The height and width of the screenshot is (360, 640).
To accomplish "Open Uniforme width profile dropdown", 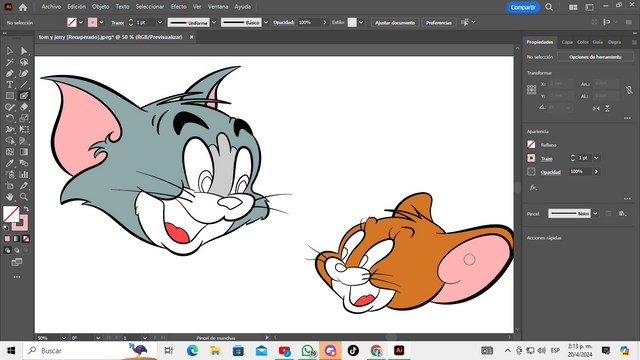I will (x=214, y=22).
